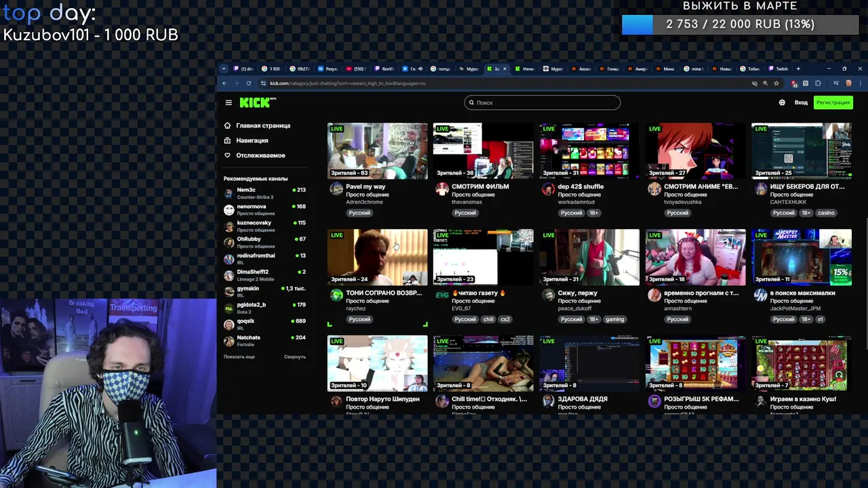This screenshot has height=488, width=868.
Task: Open the СМОТРИМ АНИМЕ stream thumbnail
Action: [x=695, y=150]
